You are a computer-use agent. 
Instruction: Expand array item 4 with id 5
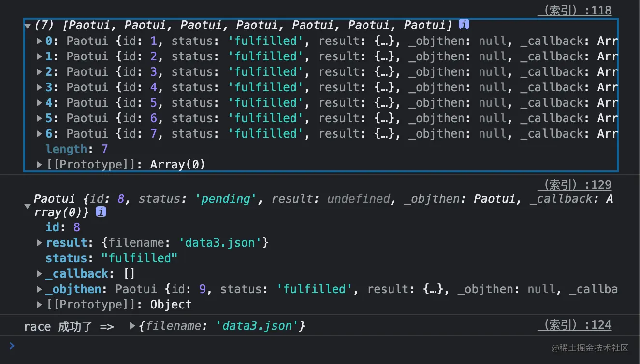(39, 103)
